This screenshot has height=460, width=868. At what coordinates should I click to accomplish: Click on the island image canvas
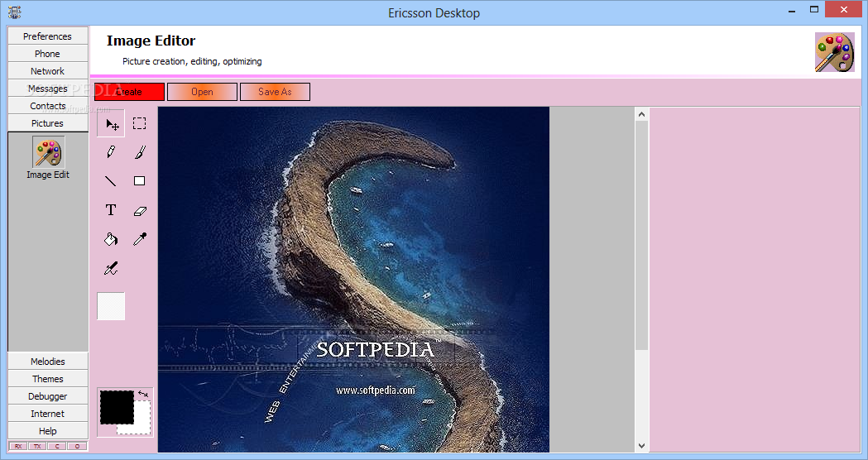pyautogui.click(x=353, y=280)
